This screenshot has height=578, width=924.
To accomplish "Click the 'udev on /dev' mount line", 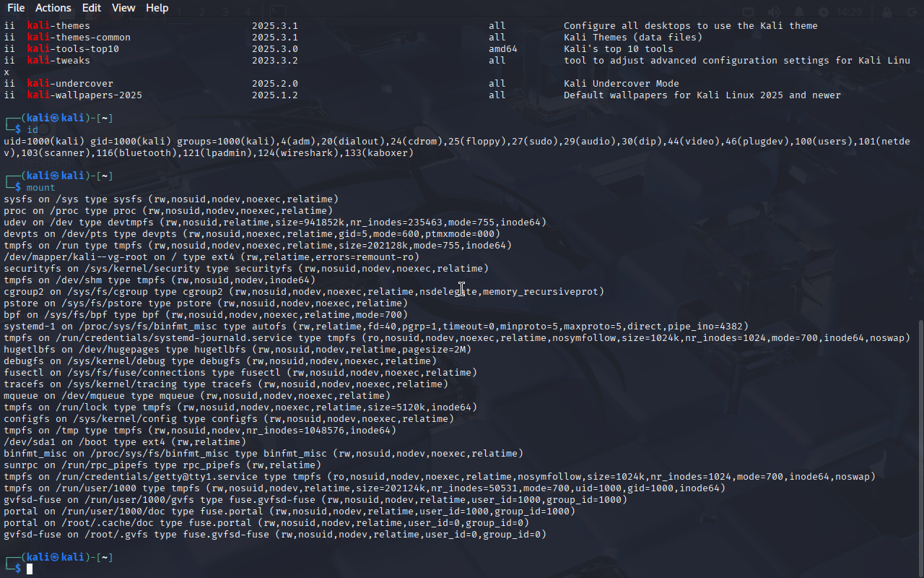I will coord(275,223).
